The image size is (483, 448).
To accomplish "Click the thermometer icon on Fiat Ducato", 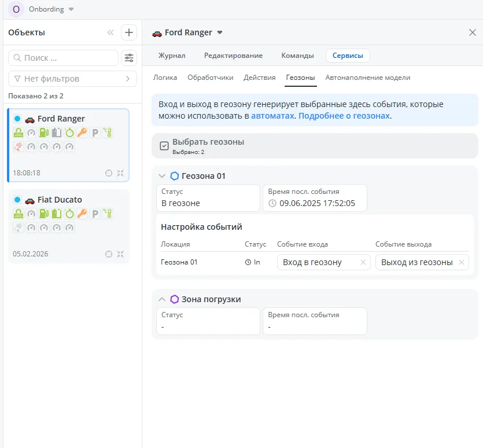I will [107, 214].
